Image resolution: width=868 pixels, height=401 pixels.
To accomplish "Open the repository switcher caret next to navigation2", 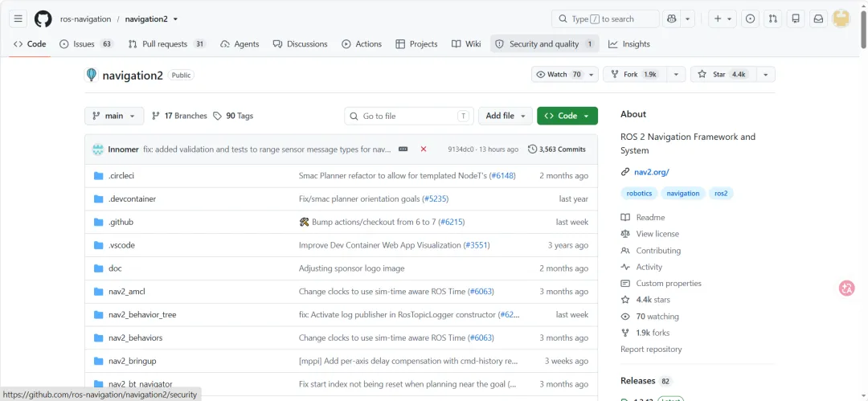I will (x=175, y=18).
